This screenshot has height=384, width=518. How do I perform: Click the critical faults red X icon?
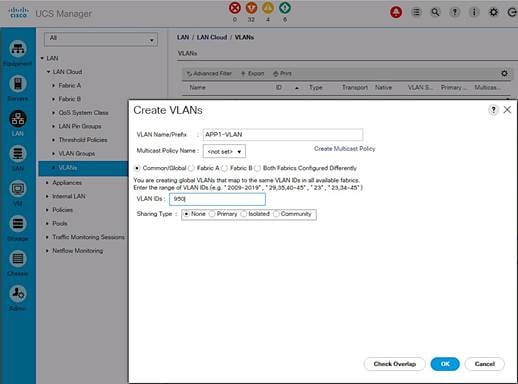(235, 8)
